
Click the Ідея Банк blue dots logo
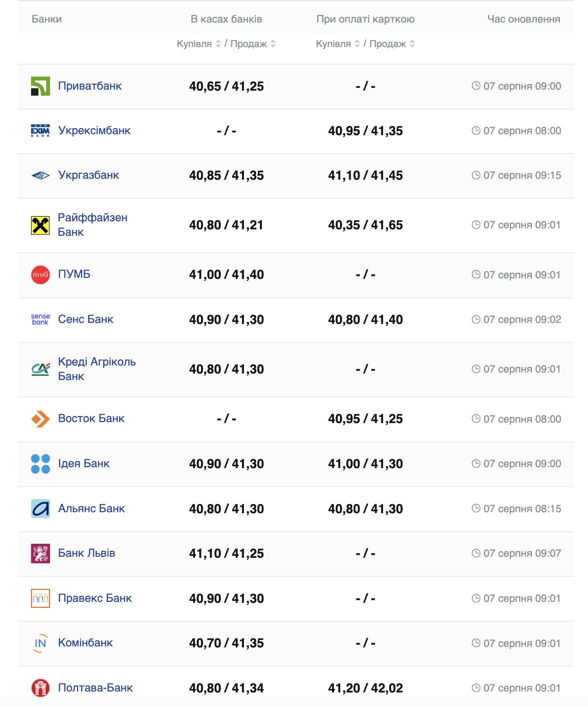point(40,464)
